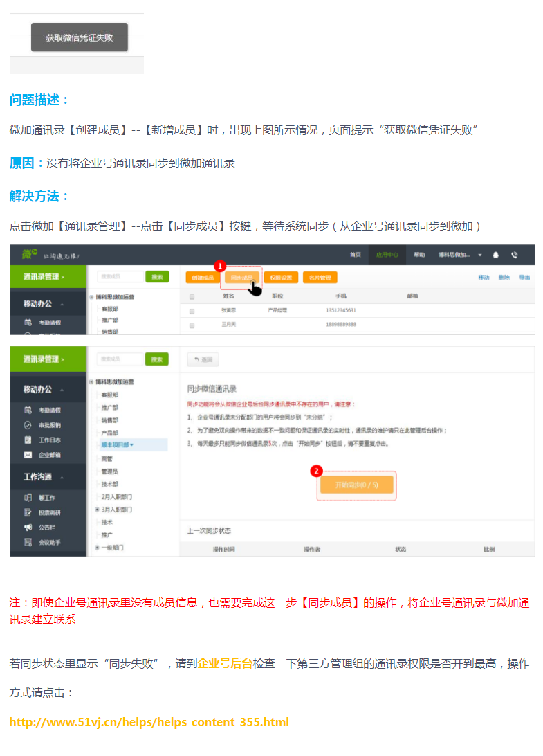
Task: Open 通讯录管理 tab beside the member table
Action: point(48,277)
